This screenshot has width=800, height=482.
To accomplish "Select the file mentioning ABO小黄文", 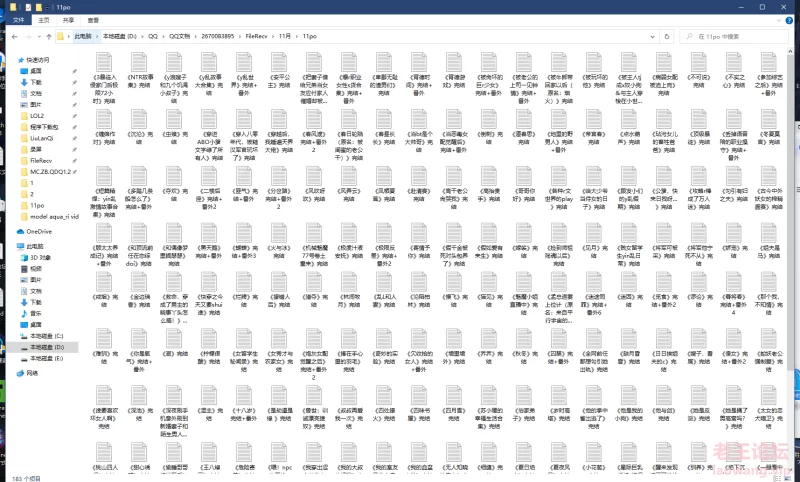I will coord(209,135).
